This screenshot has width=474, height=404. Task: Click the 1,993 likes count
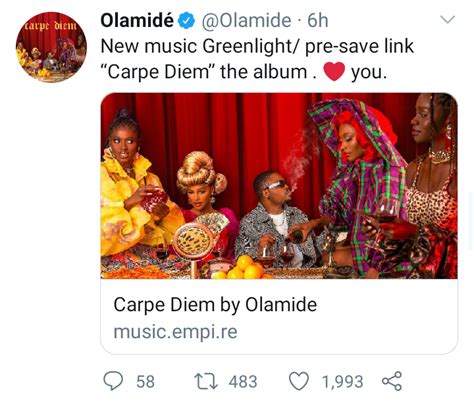342,382
